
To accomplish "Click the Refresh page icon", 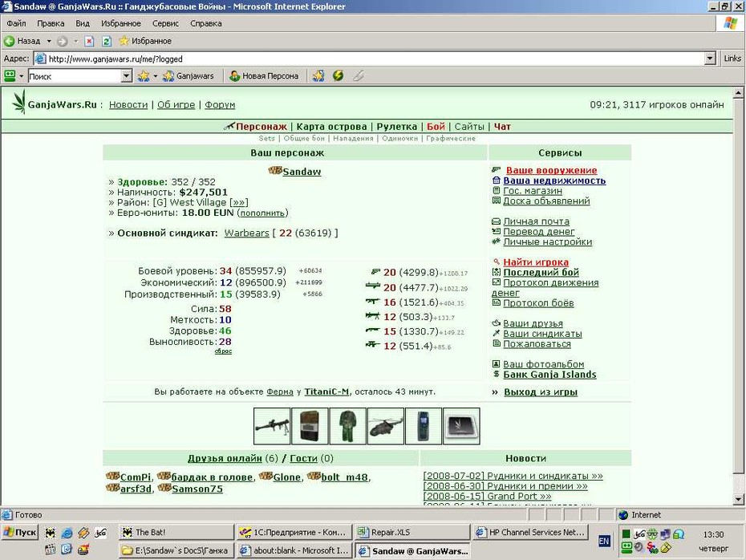I will (107, 41).
